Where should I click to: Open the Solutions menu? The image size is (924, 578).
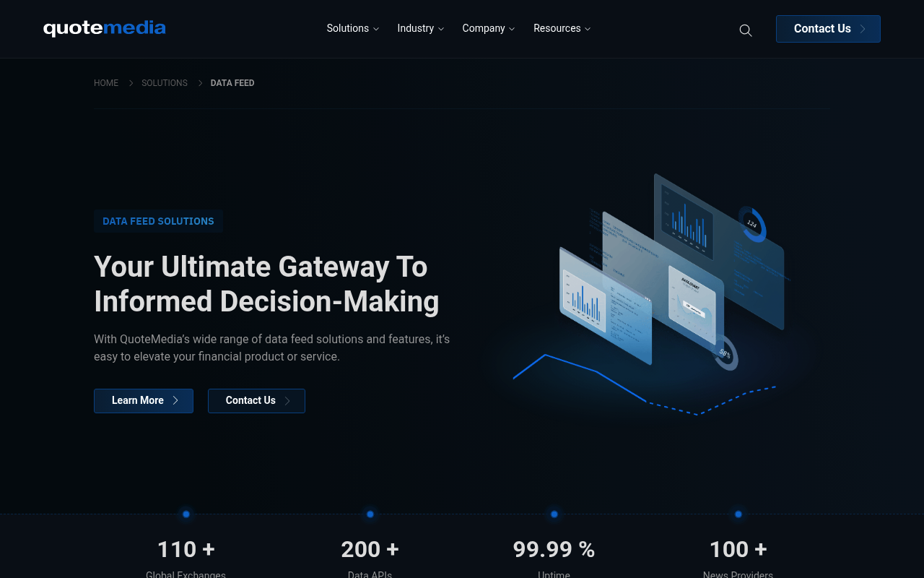click(x=352, y=28)
